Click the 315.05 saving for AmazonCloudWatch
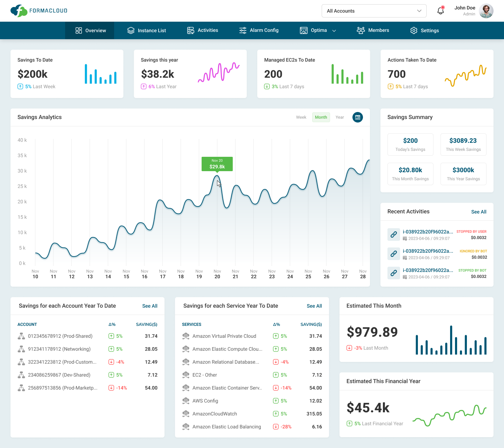 314,414
